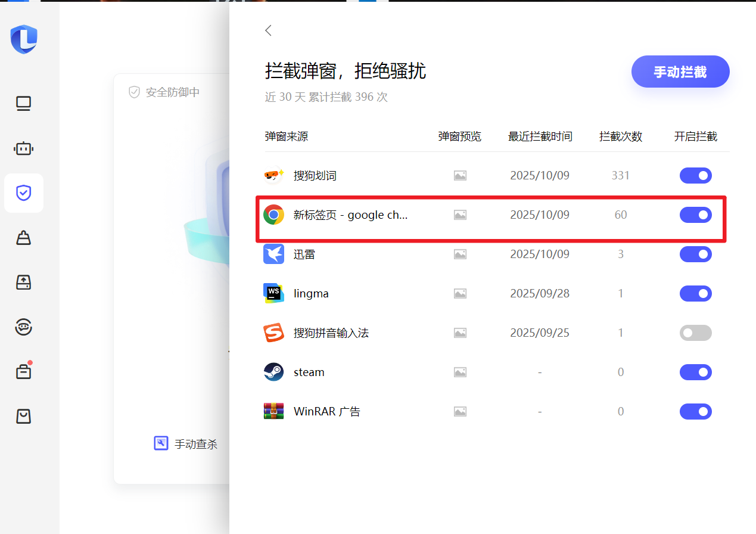This screenshot has width=756, height=534.
Task: Disable popup blocking for 搜狗划词
Action: click(x=695, y=175)
